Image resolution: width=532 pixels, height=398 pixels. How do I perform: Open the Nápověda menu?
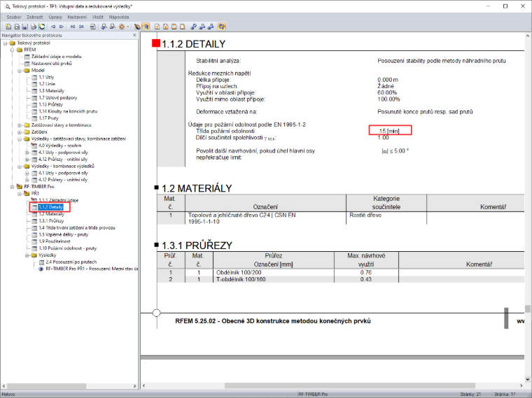(119, 17)
